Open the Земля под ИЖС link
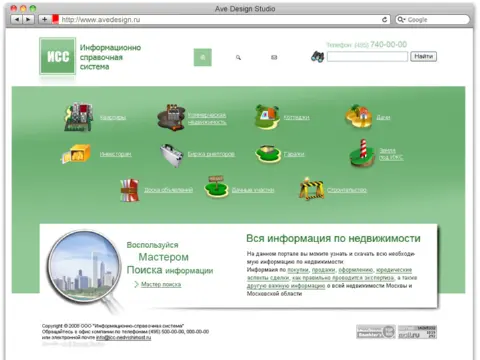The image size is (480, 360). point(391,154)
